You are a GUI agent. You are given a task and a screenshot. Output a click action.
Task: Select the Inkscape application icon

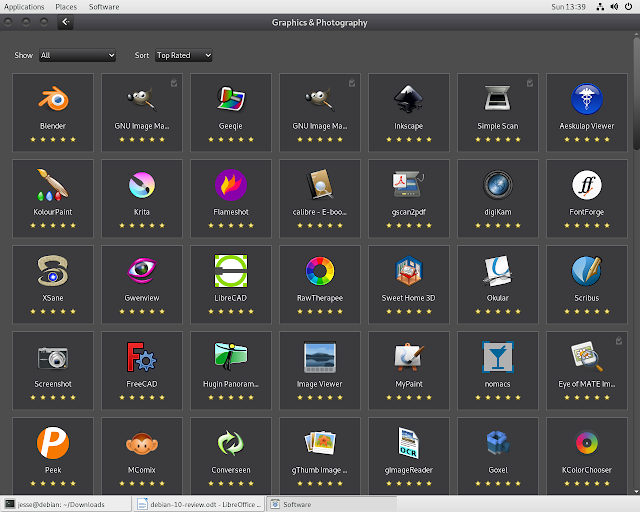[408, 98]
